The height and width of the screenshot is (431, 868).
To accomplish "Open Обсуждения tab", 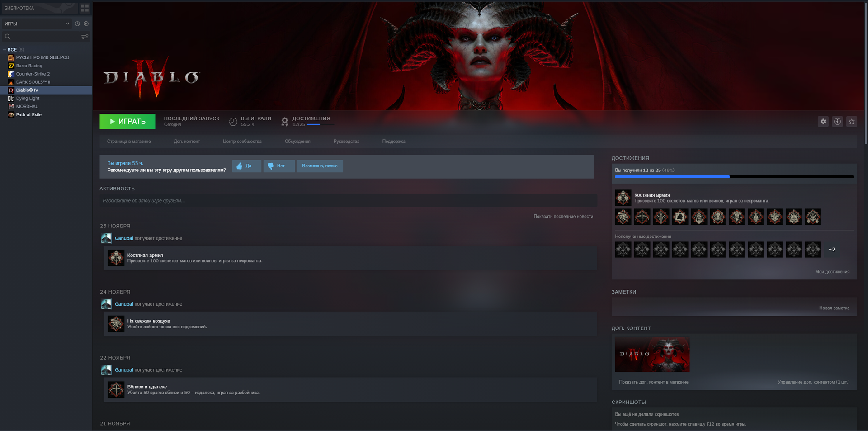I will point(297,142).
